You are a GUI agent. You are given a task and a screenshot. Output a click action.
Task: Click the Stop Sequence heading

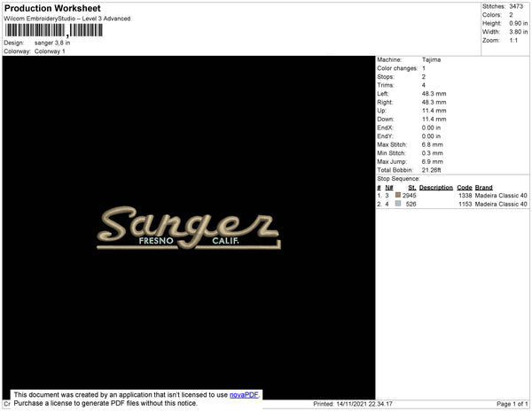[x=398, y=179]
